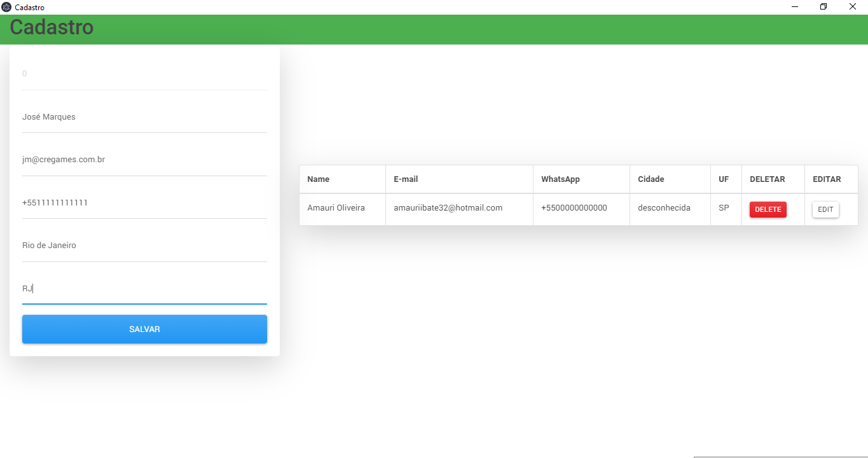Click the EDITAR column header

click(x=831, y=179)
